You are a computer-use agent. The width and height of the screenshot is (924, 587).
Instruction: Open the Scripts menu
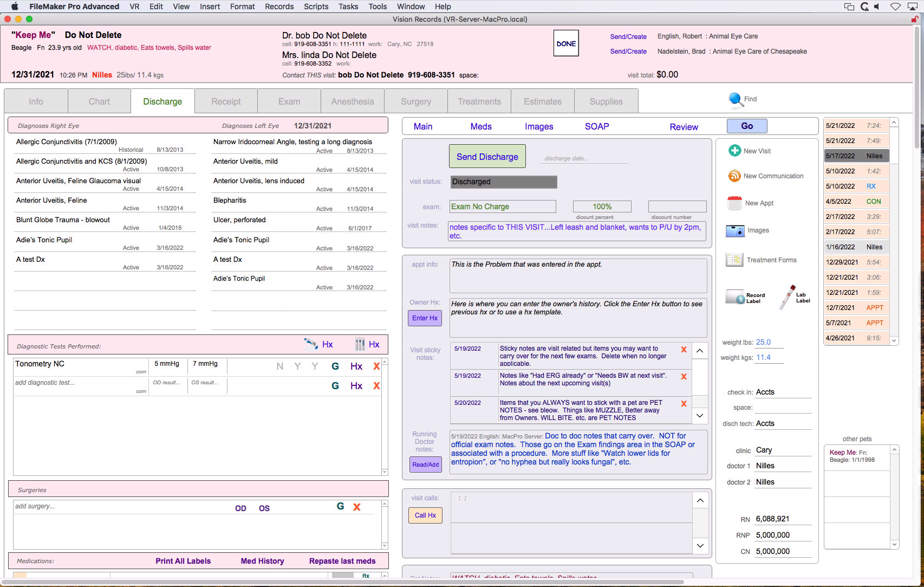pos(316,7)
